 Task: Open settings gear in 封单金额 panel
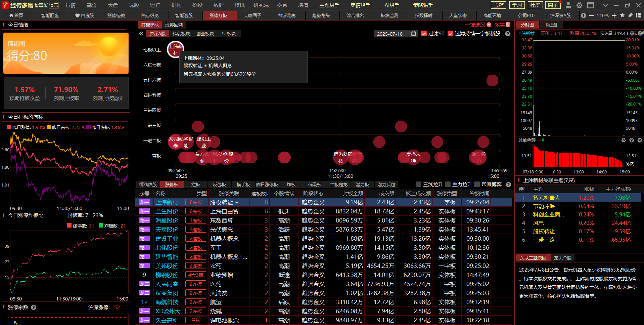coord(624,140)
